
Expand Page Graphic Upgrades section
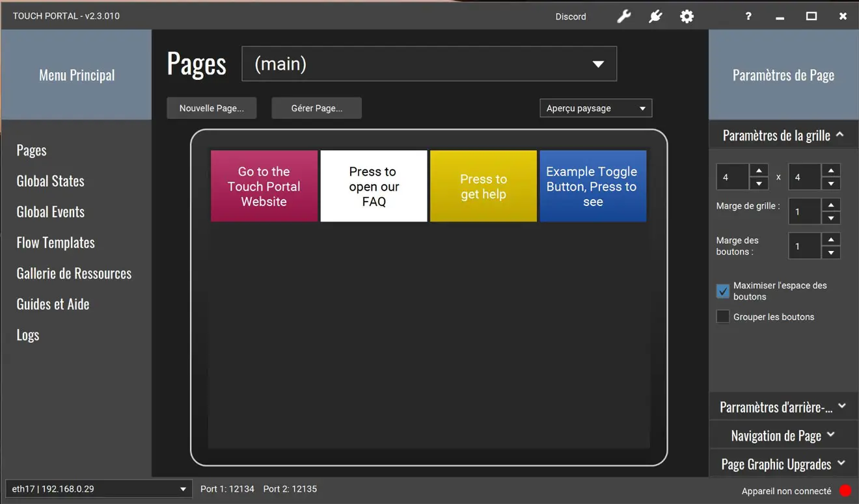[784, 464]
